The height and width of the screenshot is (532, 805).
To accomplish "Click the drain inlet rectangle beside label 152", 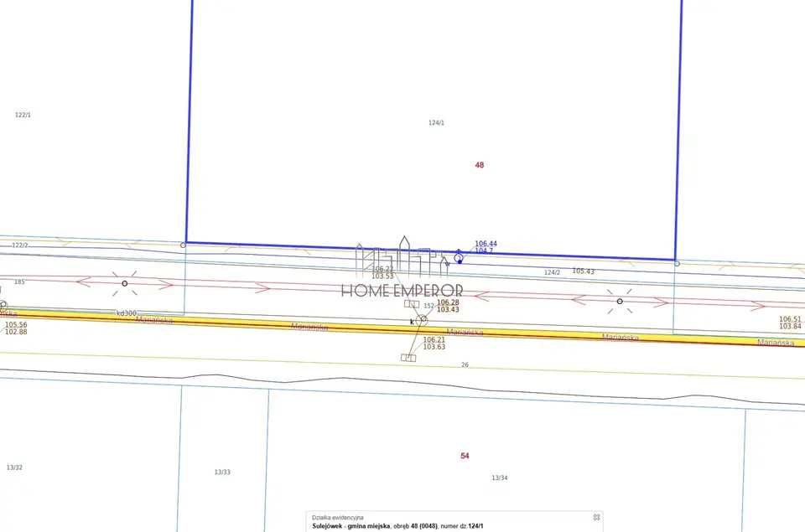I will point(411,304).
